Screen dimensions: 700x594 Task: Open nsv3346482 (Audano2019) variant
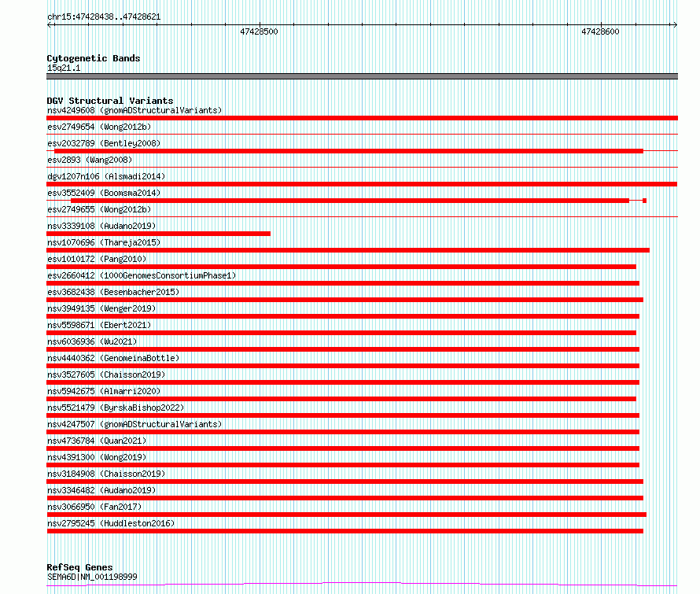(x=101, y=490)
